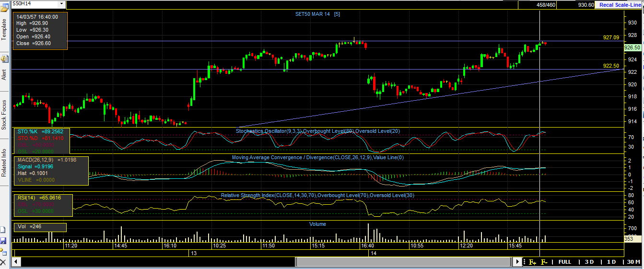Viewport: 644px width, 269px height.
Task: Switch chart to FULL range
Action: 565,262
